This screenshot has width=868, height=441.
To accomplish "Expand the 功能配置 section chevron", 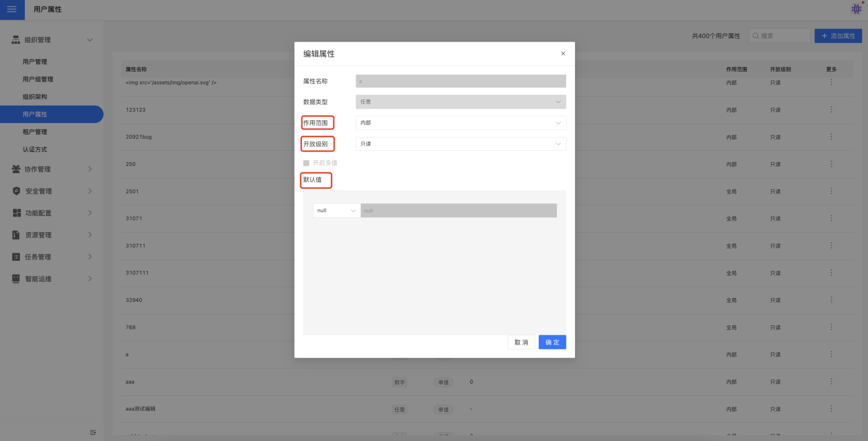I will [x=90, y=213].
